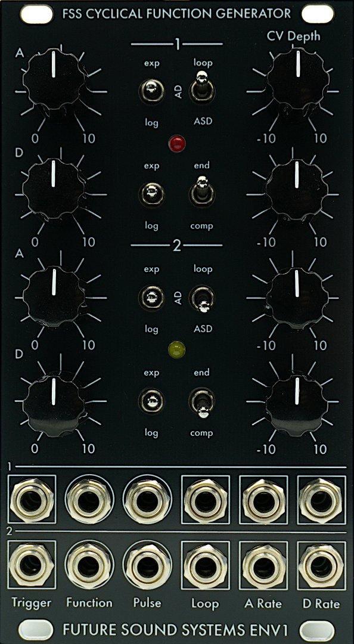Click row 2 Trigger input jack
354x644 pixels.
[32, 565]
